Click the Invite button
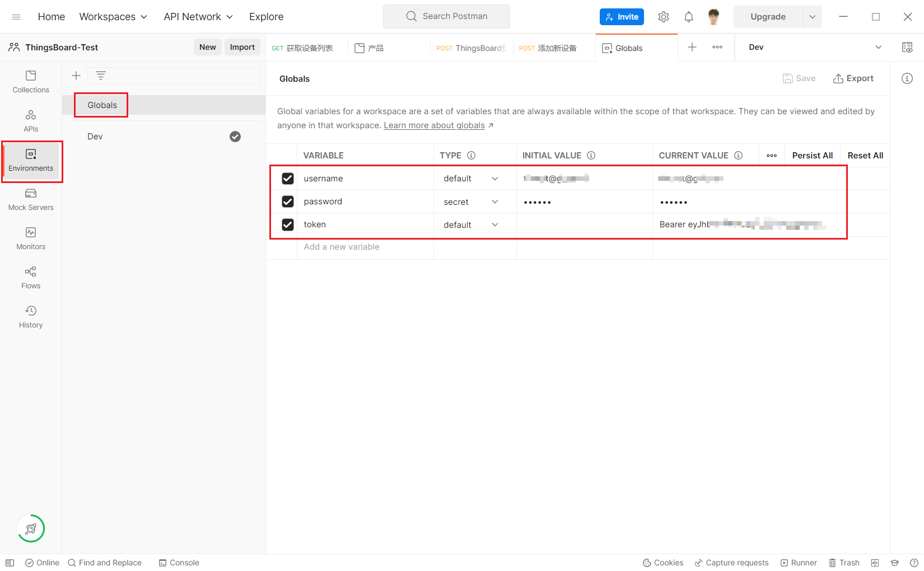This screenshot has height=571, width=924. [x=622, y=17]
